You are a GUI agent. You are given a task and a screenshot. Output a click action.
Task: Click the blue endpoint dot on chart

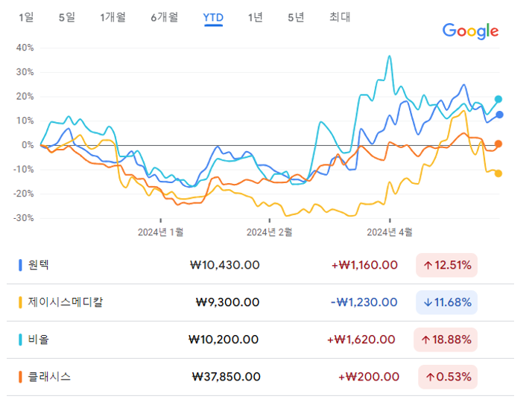[499, 115]
